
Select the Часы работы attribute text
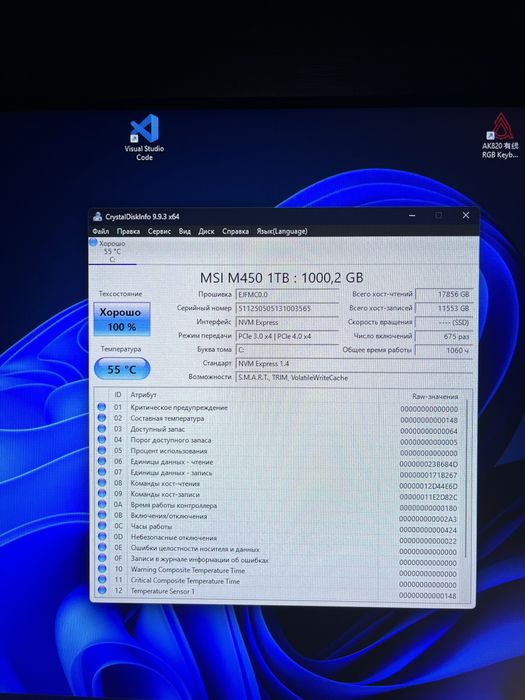pyautogui.click(x=151, y=527)
